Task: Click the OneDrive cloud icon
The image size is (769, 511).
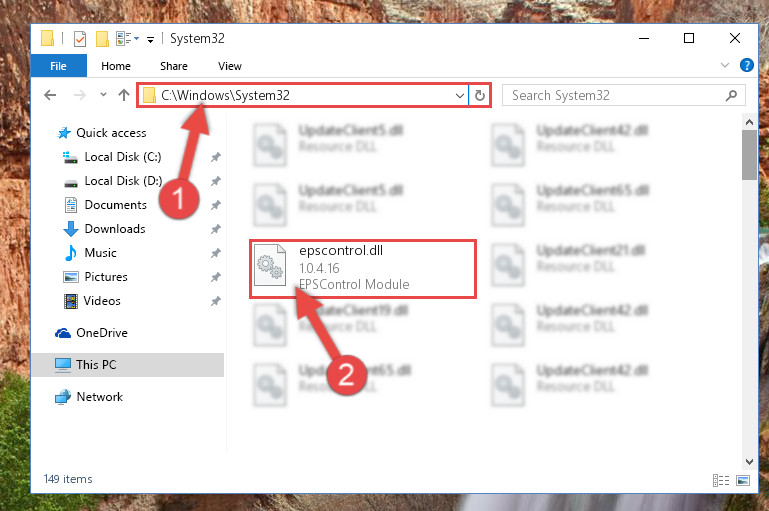Action: [63, 333]
